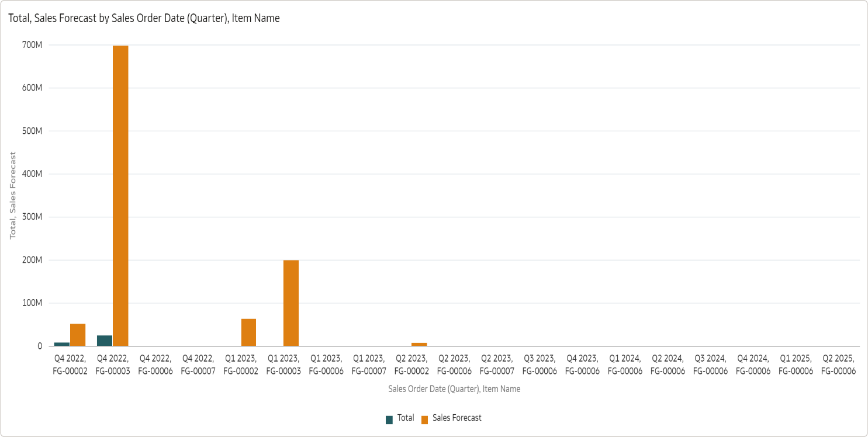Click the Q2 2023, FG-00006 axis label
This screenshot has height=437, width=868.
tap(454, 365)
